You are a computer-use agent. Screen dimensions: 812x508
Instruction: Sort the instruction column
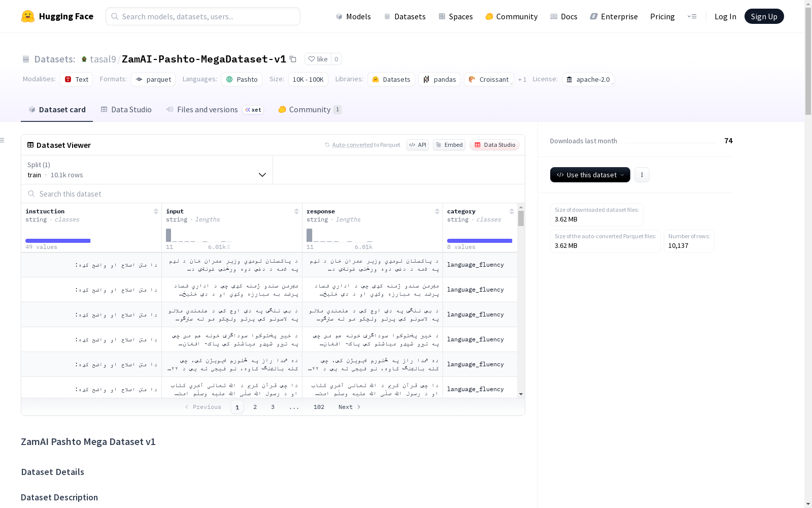click(156, 211)
